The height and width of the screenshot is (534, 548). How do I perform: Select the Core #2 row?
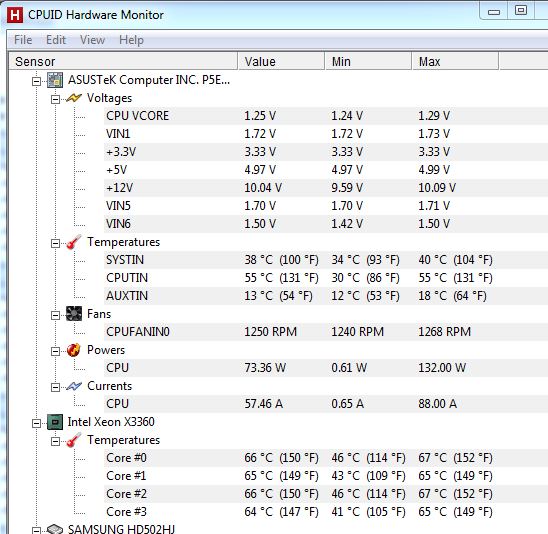point(326,494)
